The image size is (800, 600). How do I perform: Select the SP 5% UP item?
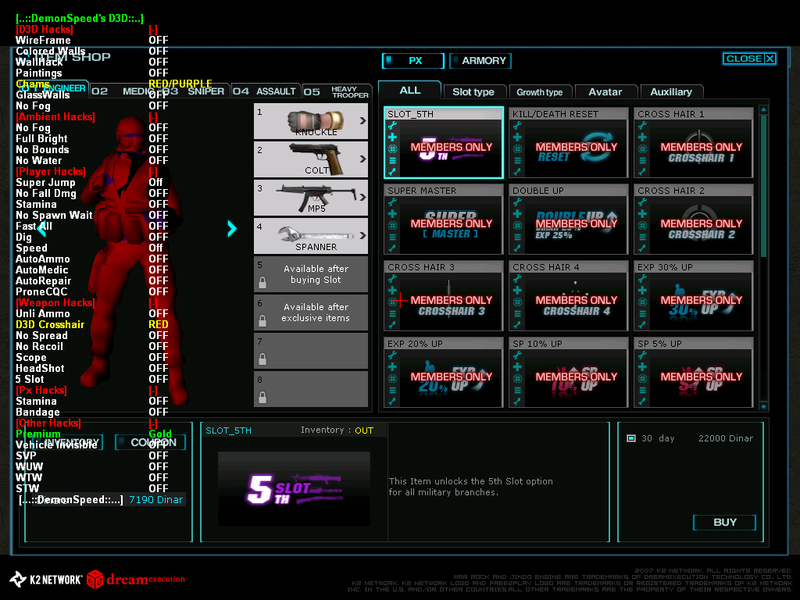(x=693, y=372)
